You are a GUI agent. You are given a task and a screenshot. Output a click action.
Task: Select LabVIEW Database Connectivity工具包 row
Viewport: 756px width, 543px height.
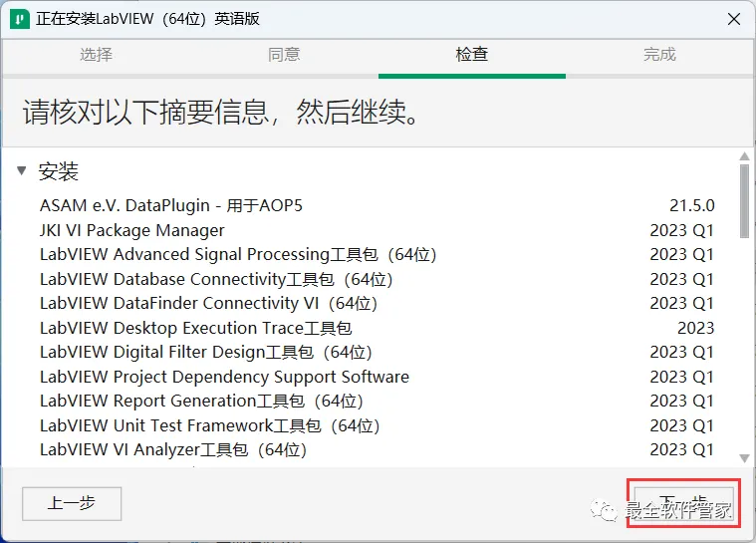point(378,279)
